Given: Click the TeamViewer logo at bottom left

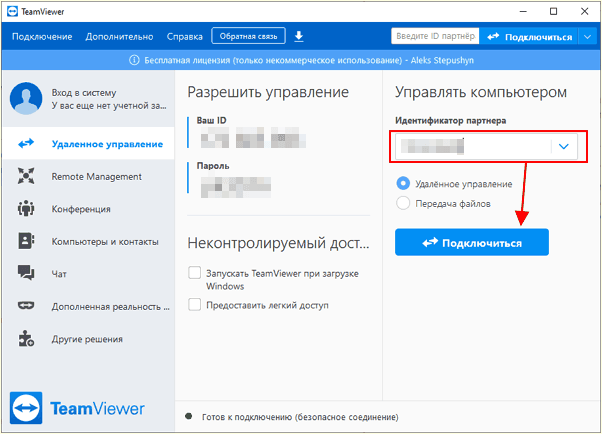Looking at the screenshot, I should coord(77,408).
